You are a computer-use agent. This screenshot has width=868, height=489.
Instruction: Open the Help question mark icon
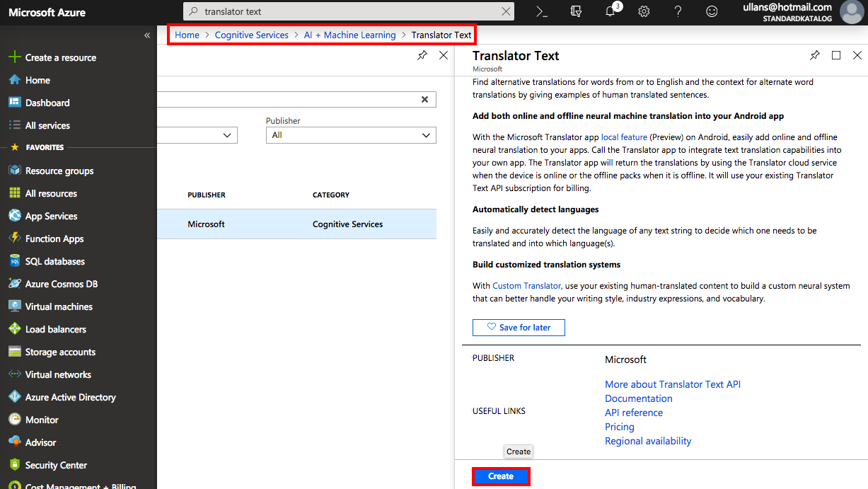tap(678, 11)
